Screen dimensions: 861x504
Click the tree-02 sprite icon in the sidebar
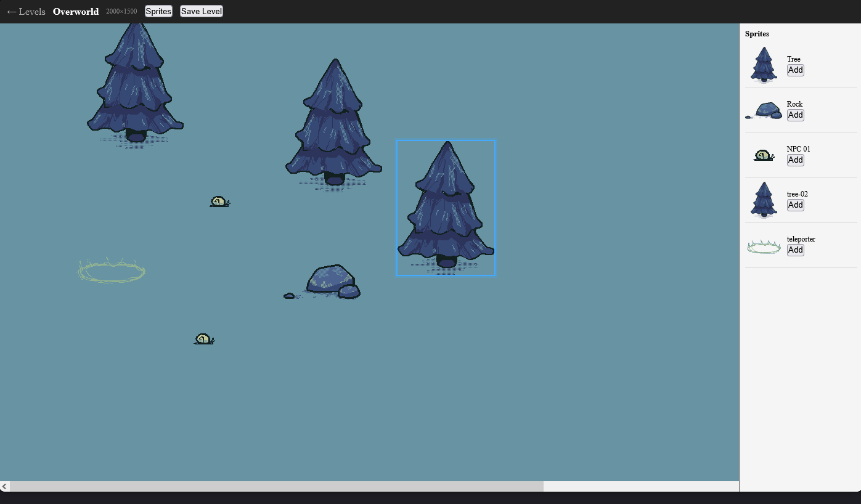pyautogui.click(x=764, y=200)
